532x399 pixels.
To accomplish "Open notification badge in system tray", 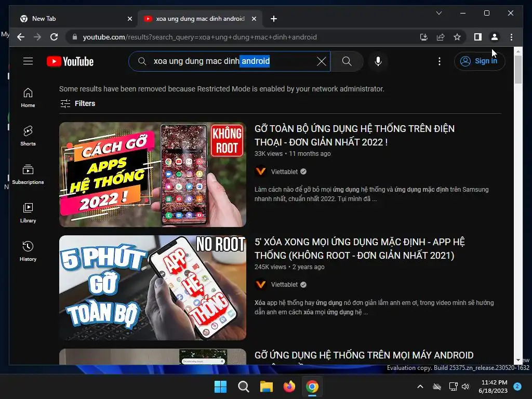I will [x=517, y=386].
